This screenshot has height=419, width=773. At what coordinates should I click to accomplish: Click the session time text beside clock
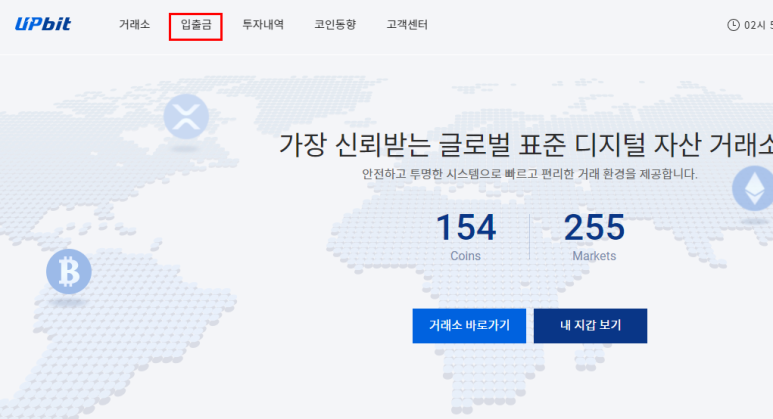tap(758, 25)
